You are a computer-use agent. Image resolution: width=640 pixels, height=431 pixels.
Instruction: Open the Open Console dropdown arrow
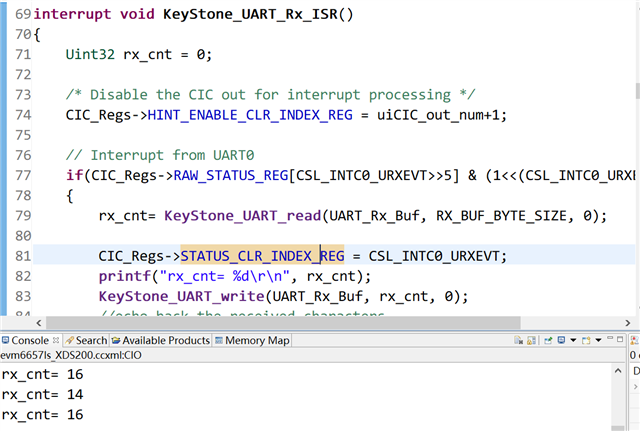pos(598,340)
